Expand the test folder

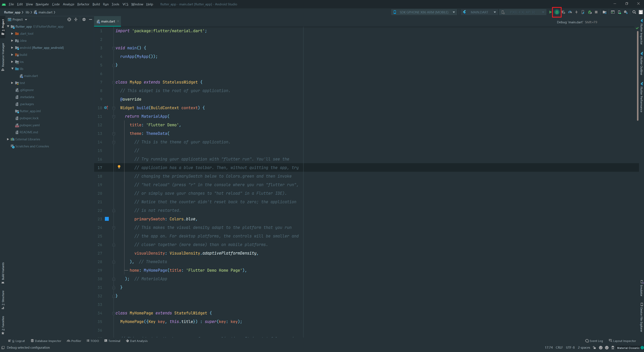click(12, 83)
